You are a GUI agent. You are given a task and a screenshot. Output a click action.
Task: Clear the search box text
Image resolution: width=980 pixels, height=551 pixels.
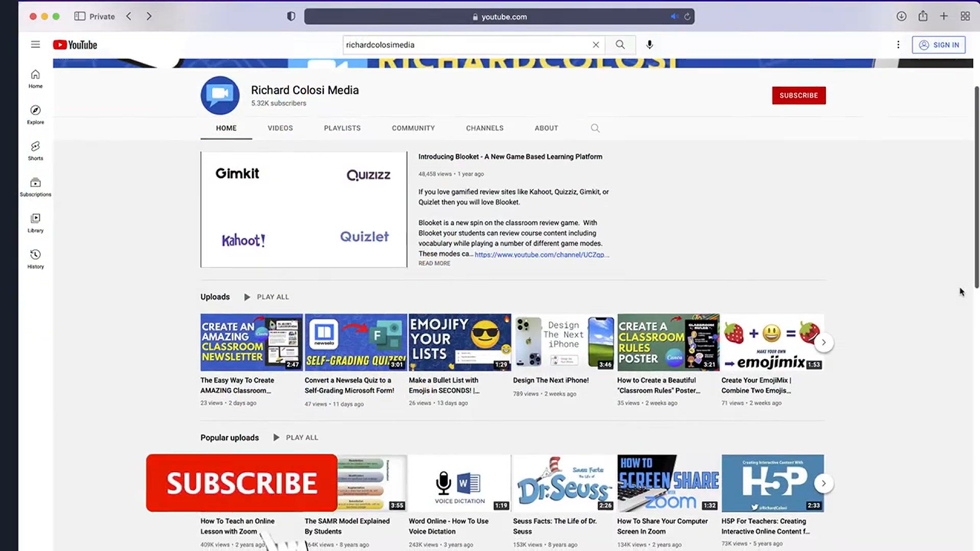coord(596,44)
